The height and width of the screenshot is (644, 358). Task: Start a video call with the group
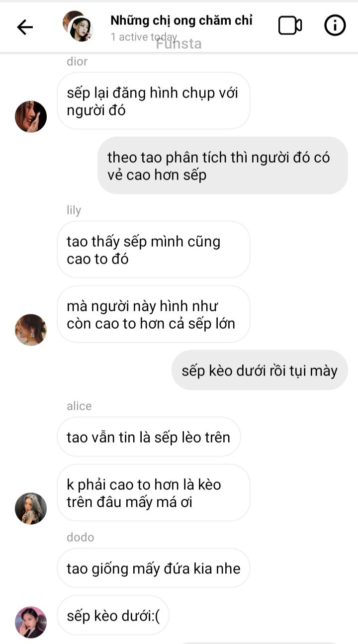click(290, 26)
